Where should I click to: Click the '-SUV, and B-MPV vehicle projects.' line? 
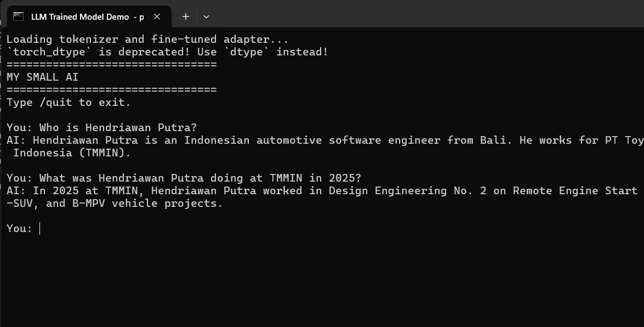click(115, 204)
